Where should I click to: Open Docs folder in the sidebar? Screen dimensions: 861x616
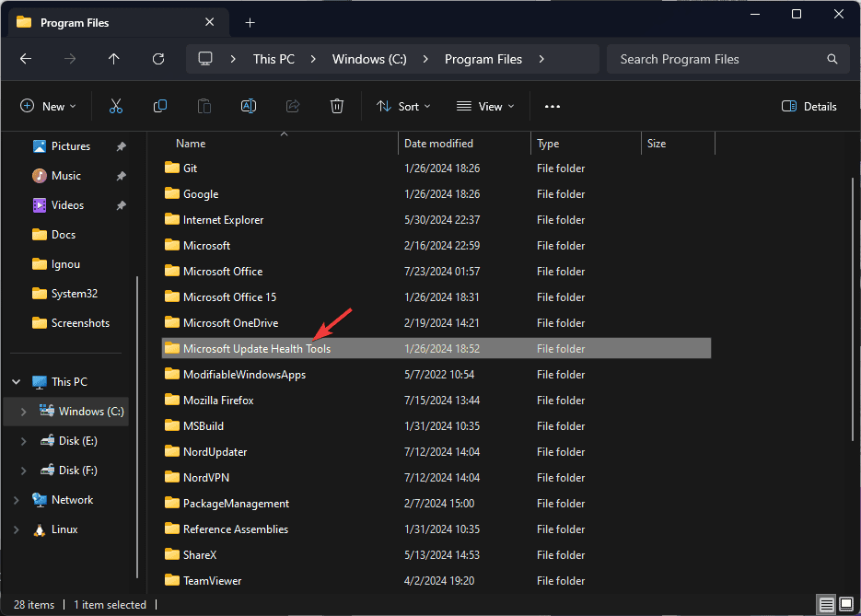click(x=64, y=235)
